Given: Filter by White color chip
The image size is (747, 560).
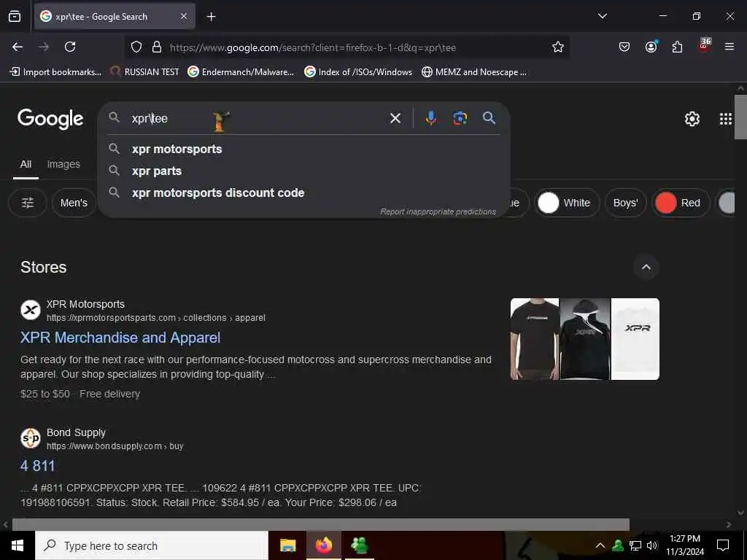Looking at the screenshot, I should [x=567, y=203].
